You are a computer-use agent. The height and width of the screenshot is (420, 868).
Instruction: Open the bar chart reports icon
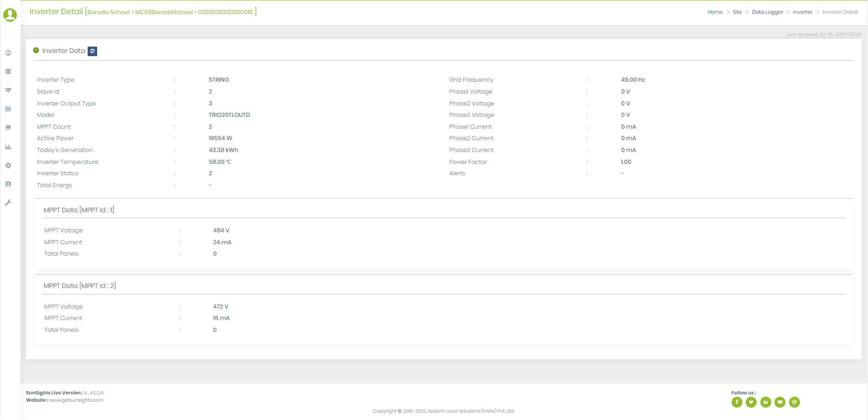[8, 147]
